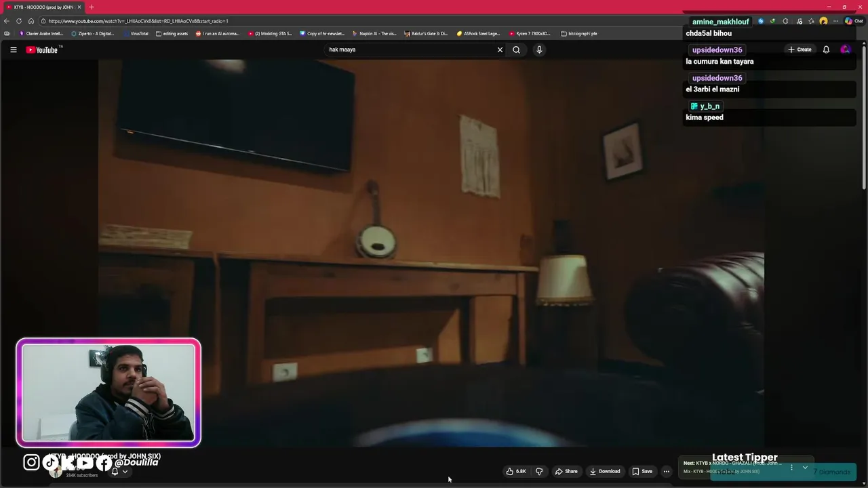Share the video
Image resolution: width=868 pixels, height=488 pixels.
[x=566, y=471]
